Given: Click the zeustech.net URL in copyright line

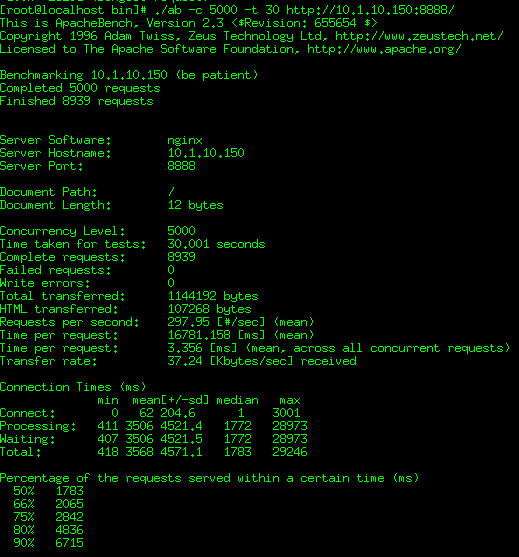Looking at the screenshot, I should [x=419, y=36].
